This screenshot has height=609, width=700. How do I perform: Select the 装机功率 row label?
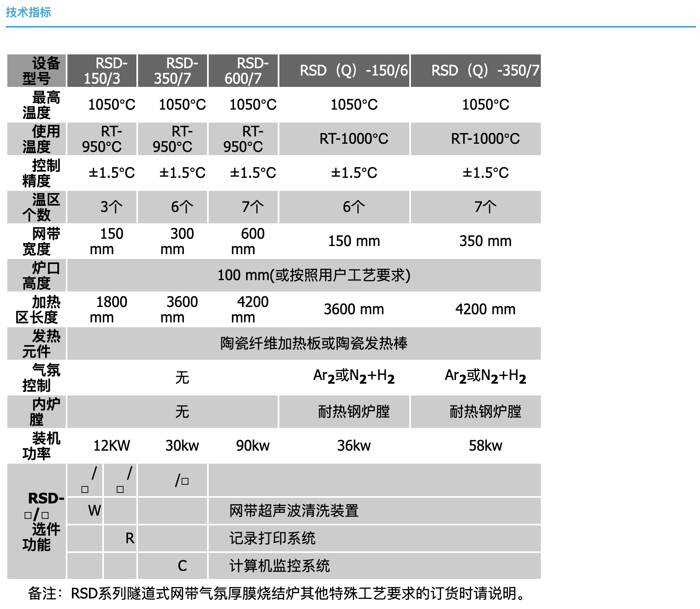tap(37, 446)
